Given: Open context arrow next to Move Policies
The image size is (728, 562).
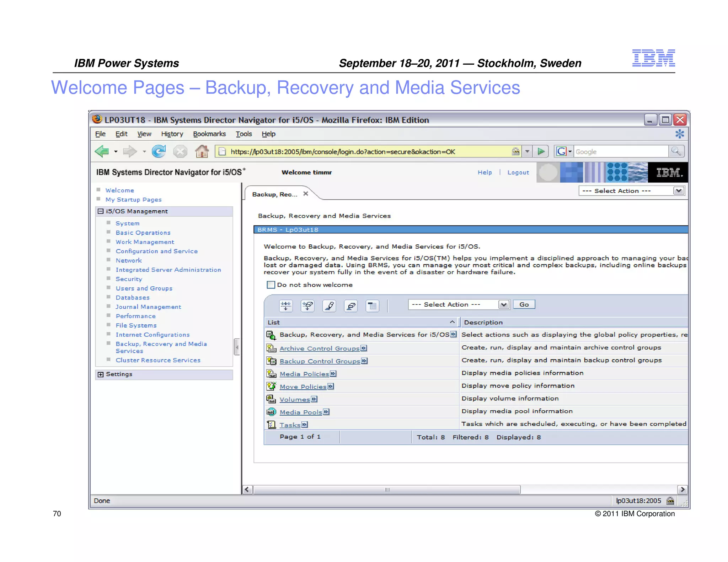Looking at the screenshot, I should 331,387.
